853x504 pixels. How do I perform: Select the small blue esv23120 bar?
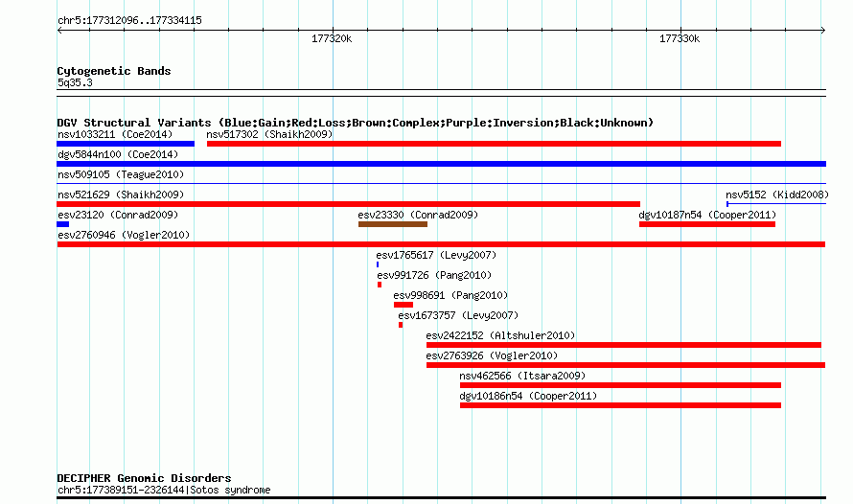(x=62, y=224)
